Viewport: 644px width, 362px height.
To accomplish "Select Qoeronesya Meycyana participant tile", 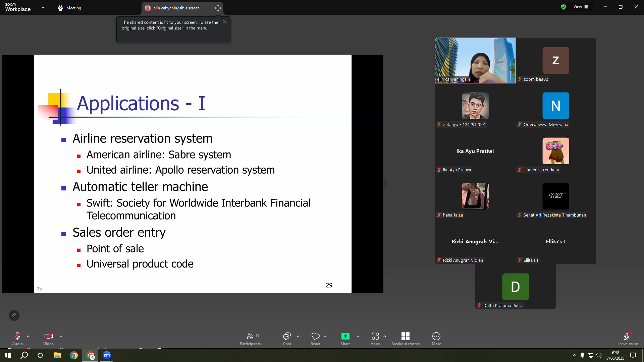I will coord(556,106).
